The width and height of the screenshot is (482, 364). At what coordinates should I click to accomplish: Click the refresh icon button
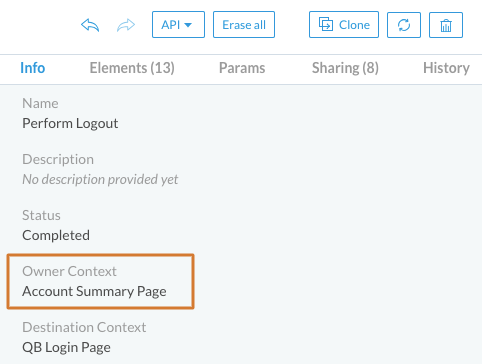(404, 25)
